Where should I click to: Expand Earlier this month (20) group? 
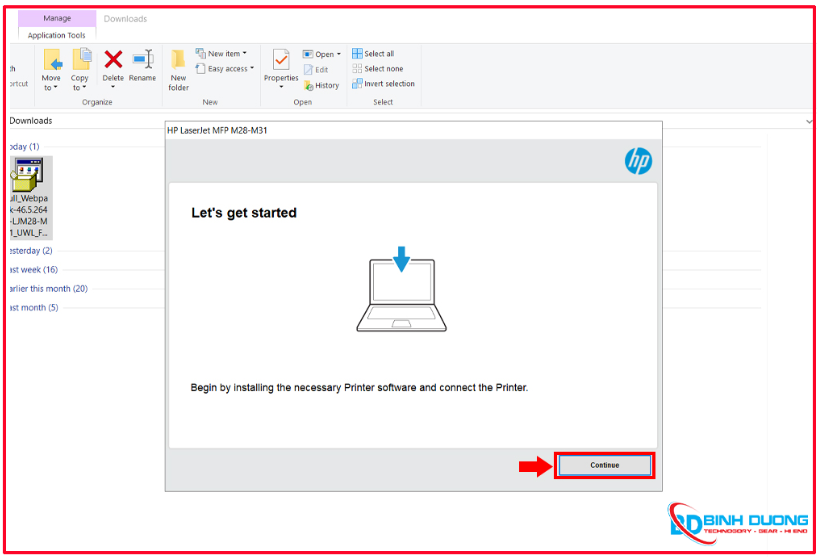(x=48, y=288)
